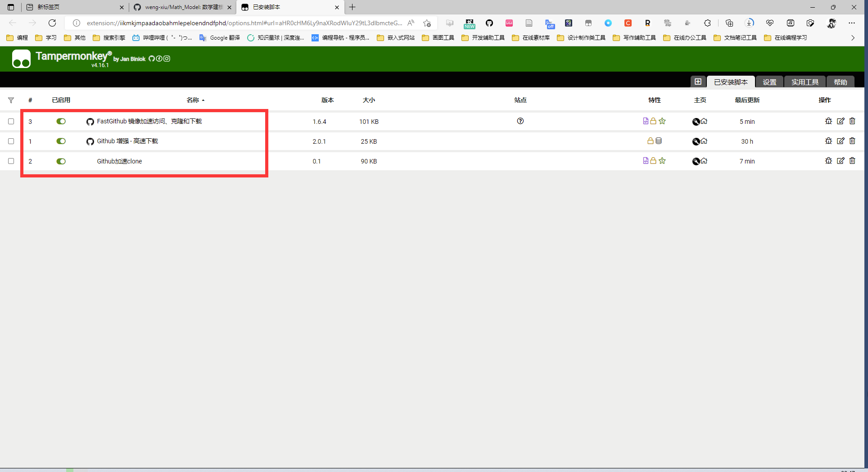Switch to the 设置 tab
The image size is (868, 472).
coord(769,82)
